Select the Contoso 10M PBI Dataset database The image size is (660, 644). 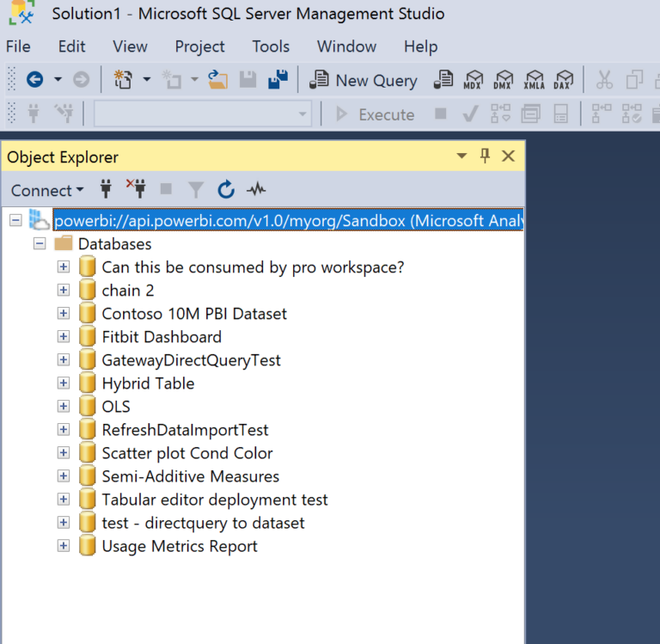point(194,313)
